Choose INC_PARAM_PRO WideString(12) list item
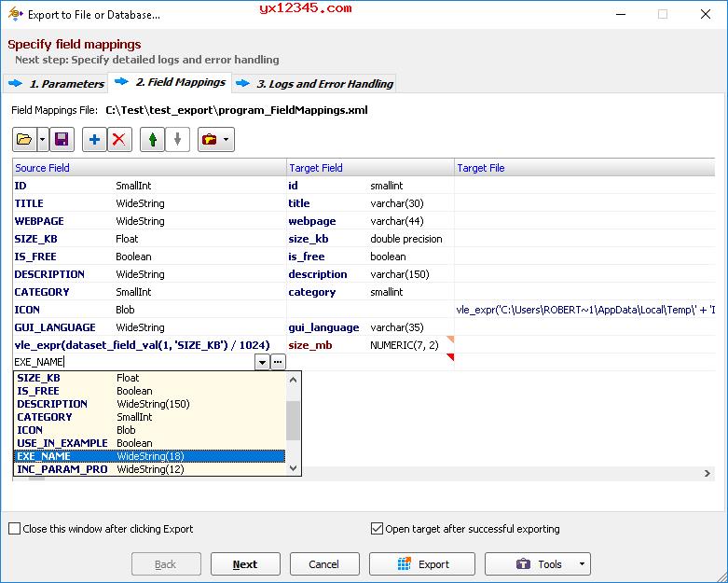Viewport: 728px width, 583px height. pos(149,468)
